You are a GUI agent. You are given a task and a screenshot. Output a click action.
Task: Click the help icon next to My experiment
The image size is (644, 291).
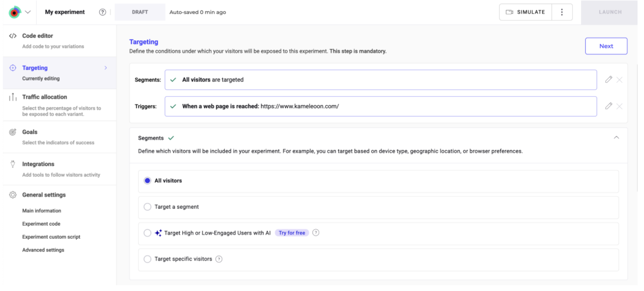click(102, 12)
